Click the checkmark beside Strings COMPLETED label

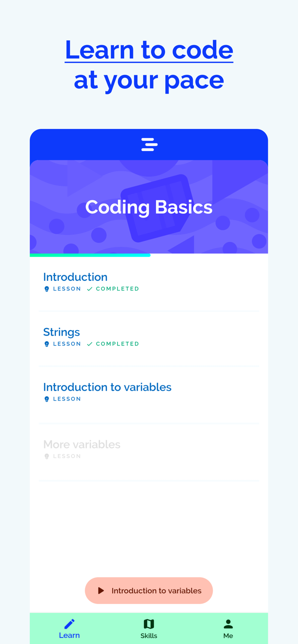pyautogui.click(x=89, y=343)
